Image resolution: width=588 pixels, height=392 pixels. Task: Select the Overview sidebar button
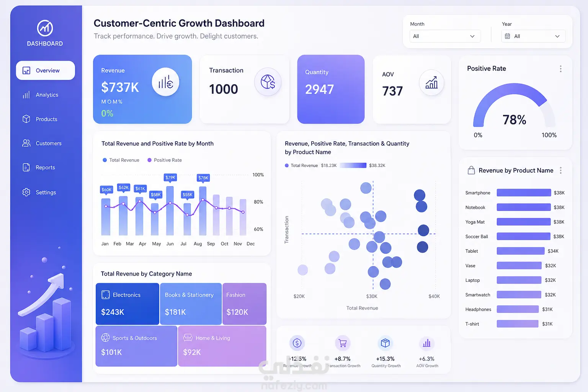45,70
